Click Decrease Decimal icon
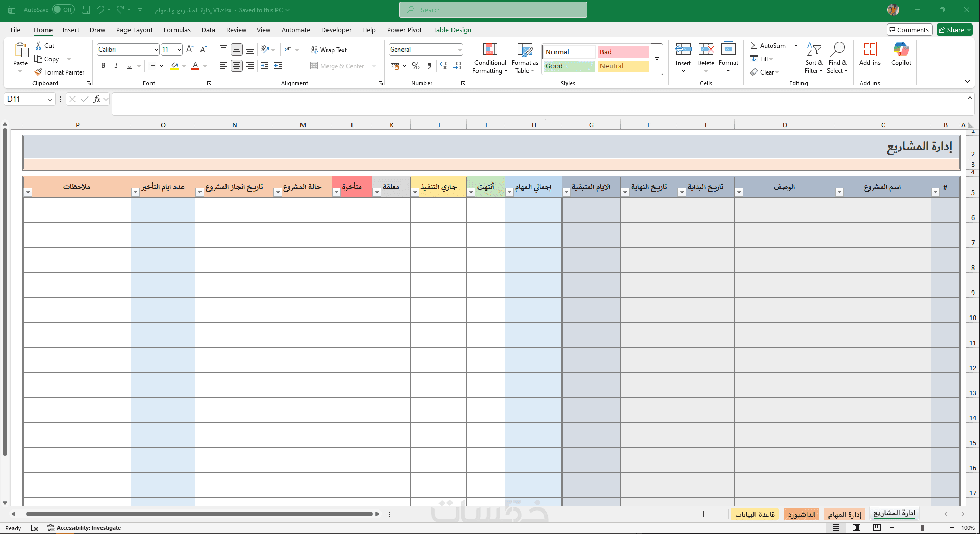 coord(457,66)
